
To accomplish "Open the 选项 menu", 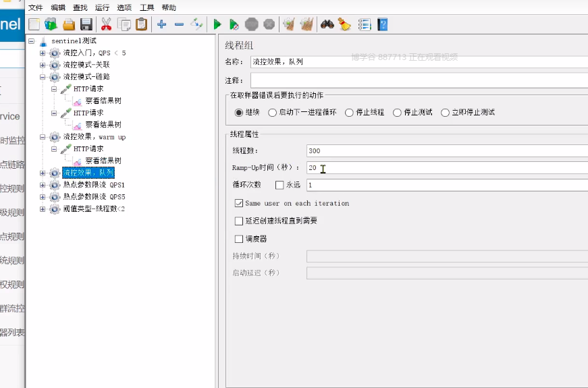I will tap(124, 7).
